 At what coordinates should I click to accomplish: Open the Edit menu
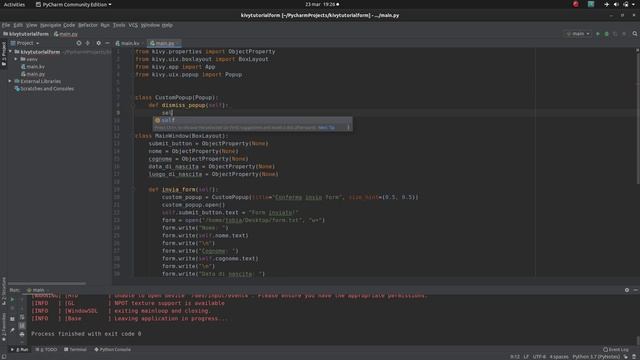[x=18, y=25]
